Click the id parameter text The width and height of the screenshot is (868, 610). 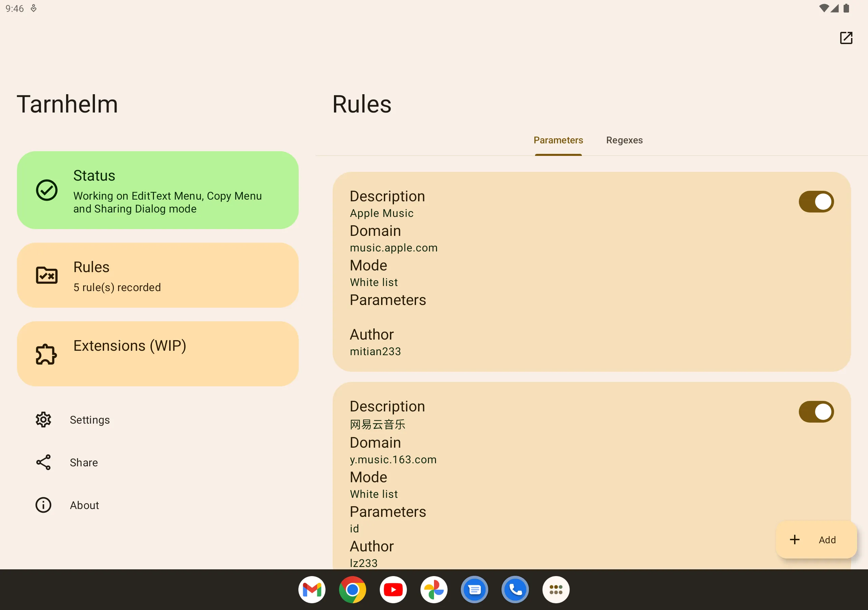click(x=354, y=528)
